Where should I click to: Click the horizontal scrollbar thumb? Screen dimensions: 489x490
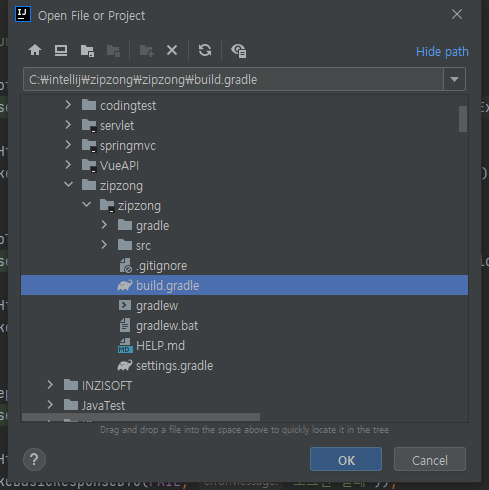[141, 417]
